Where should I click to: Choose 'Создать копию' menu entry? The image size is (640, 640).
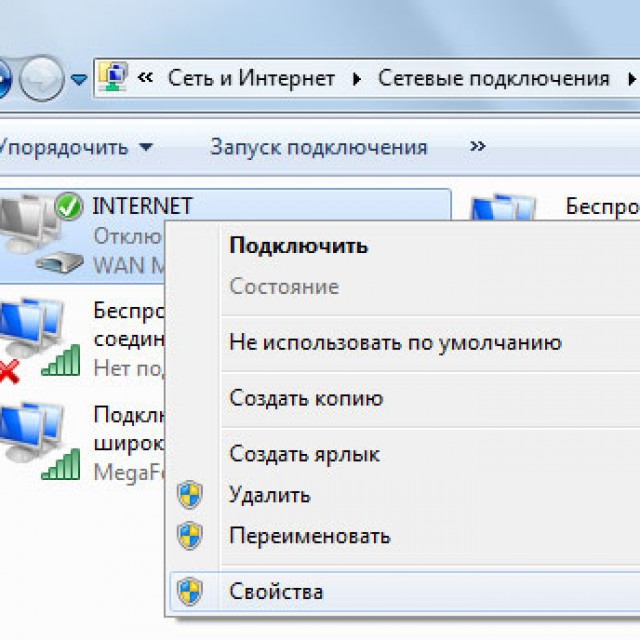[306, 398]
